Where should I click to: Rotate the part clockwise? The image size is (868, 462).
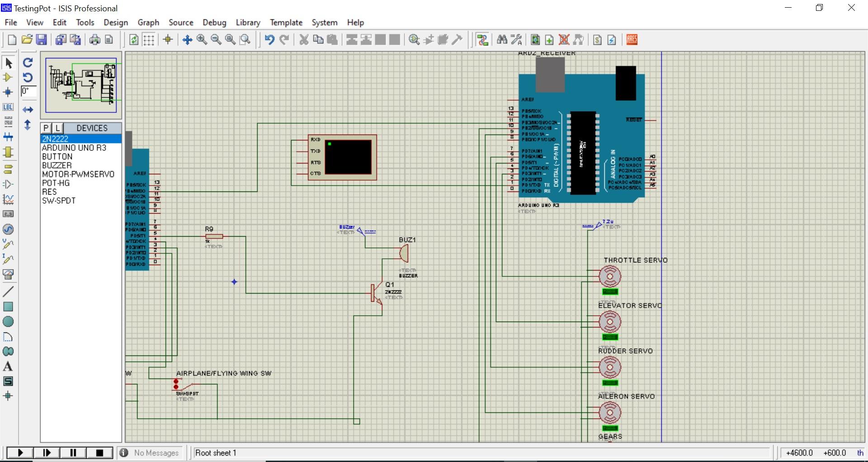(28, 63)
